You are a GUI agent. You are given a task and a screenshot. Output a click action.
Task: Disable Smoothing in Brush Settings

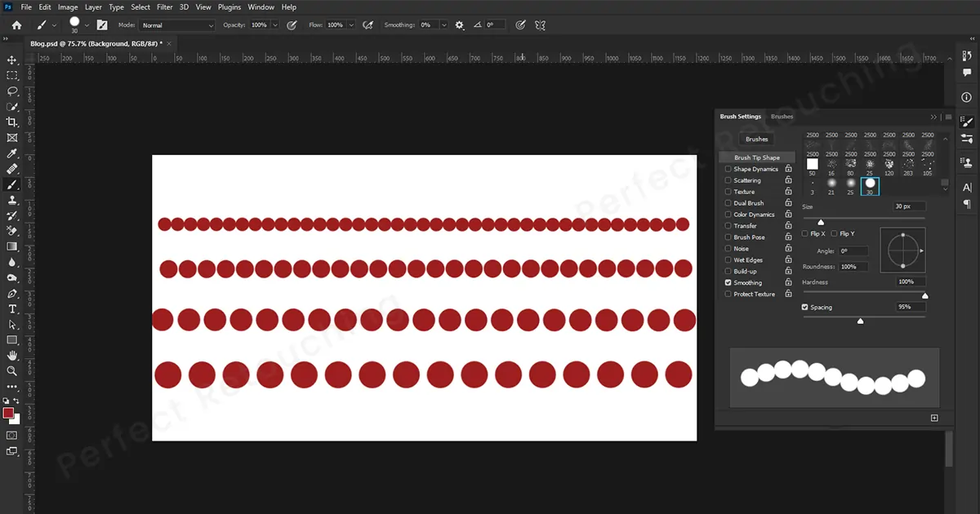pyautogui.click(x=727, y=282)
